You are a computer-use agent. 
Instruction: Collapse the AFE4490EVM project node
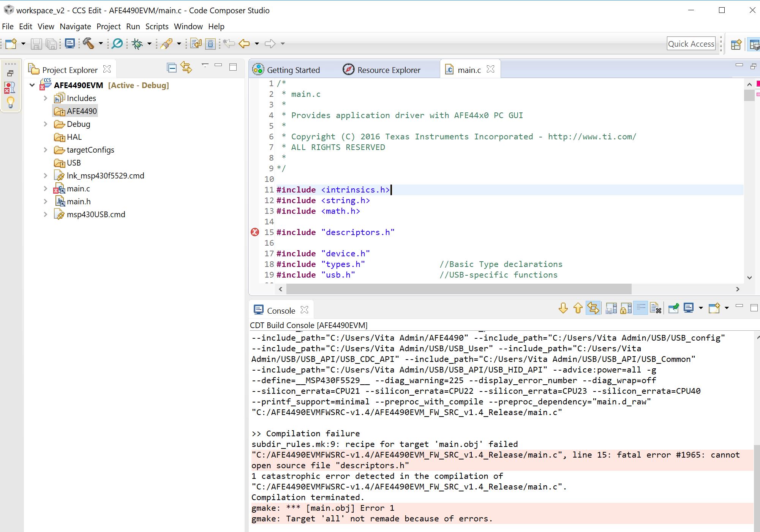pos(32,85)
